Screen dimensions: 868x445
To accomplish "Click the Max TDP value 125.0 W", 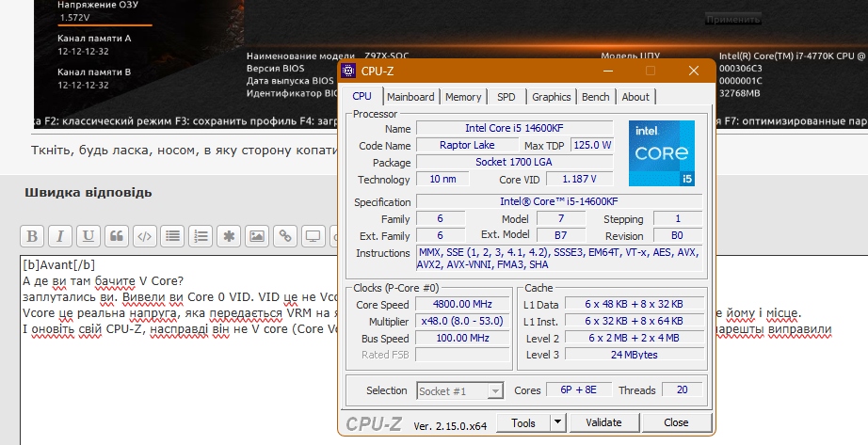I will [592, 145].
